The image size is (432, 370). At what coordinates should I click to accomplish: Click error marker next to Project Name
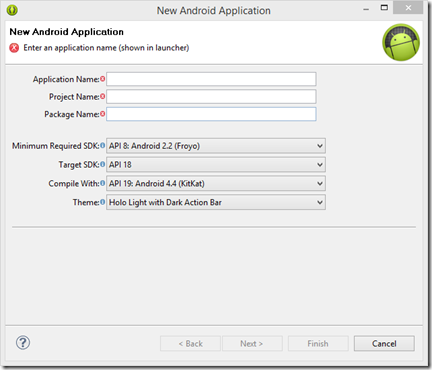(103, 96)
